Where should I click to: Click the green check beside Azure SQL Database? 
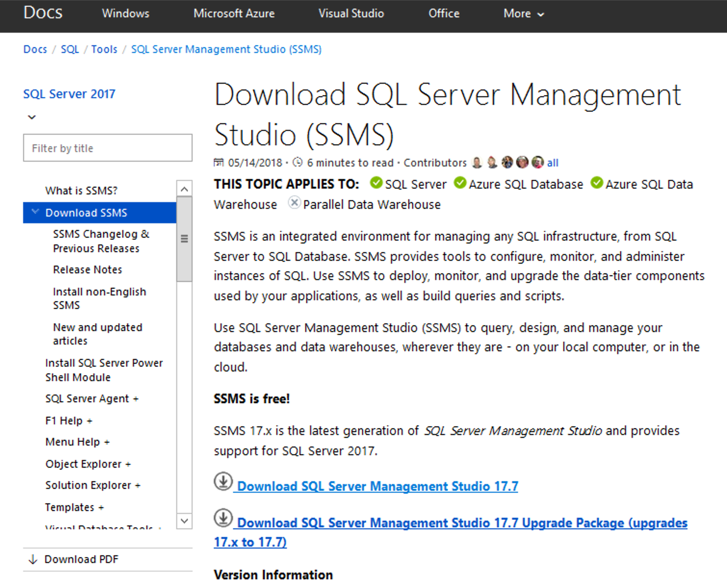460,183
